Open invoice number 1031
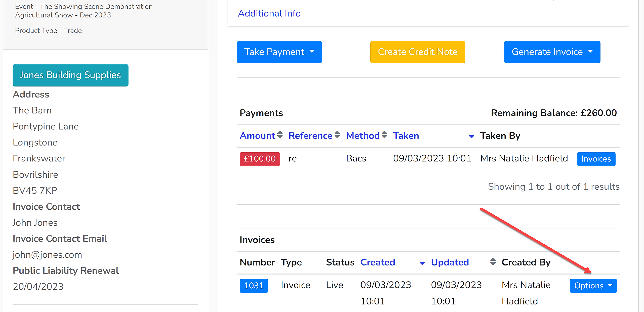 pyautogui.click(x=254, y=286)
